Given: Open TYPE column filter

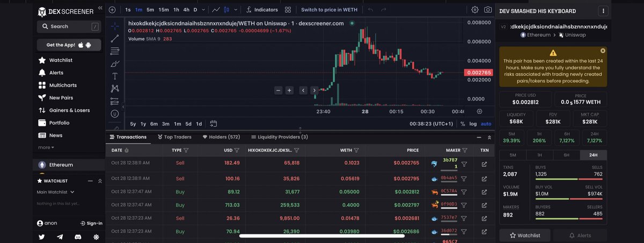Looking at the screenshot, I should pyautogui.click(x=186, y=151).
